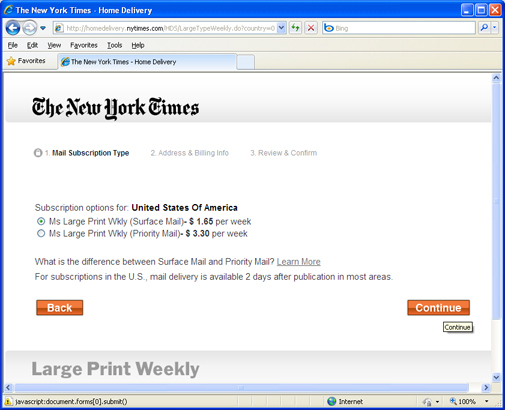Click the Protected Mode status icon
Screen dimensions: 505x410
coord(427,402)
